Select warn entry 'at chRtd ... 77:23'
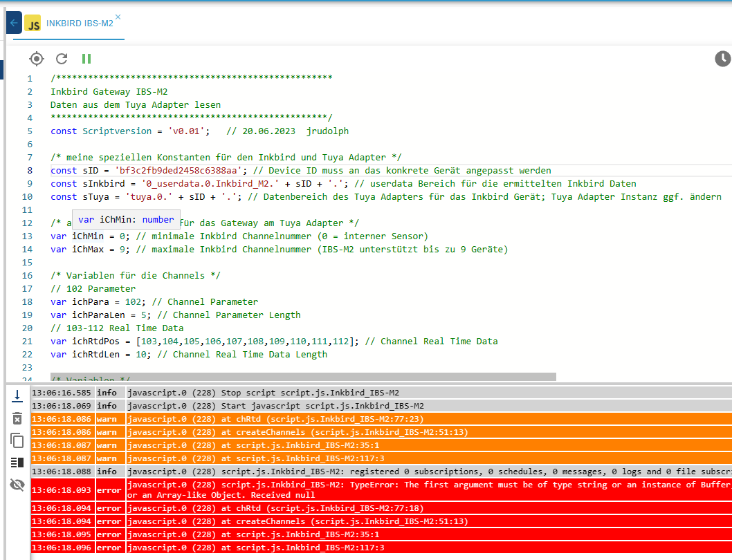This screenshot has width=732, height=560. click(x=381, y=419)
